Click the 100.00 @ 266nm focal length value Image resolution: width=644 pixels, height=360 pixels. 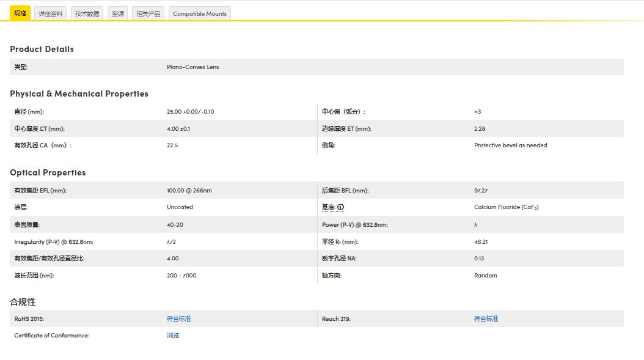(x=189, y=191)
